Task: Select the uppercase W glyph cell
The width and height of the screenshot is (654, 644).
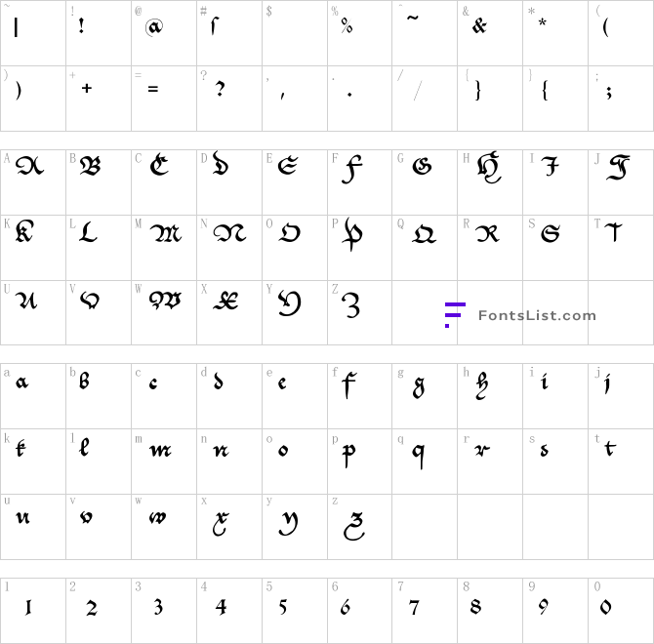Action: point(164,312)
